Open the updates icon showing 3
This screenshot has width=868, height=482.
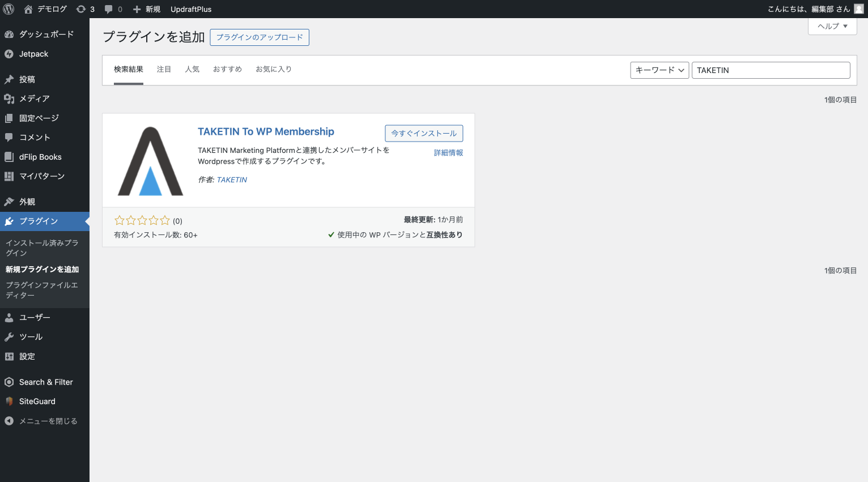point(86,9)
